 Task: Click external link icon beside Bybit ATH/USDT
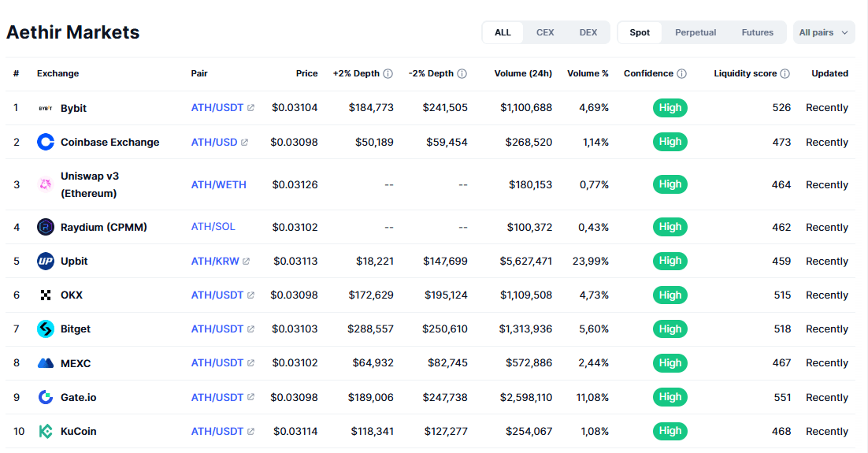pyautogui.click(x=250, y=108)
